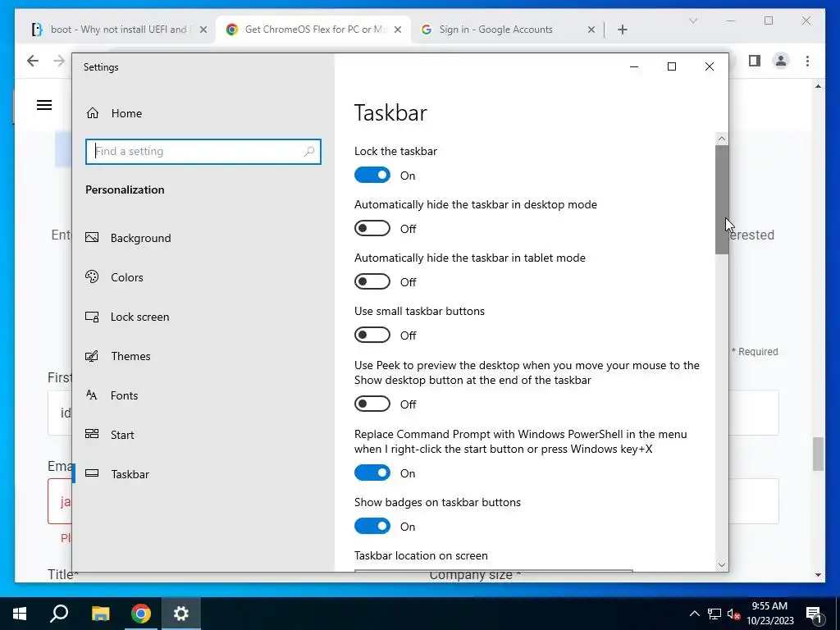840x630 pixels.
Task: Open Chrome profile avatar button
Action: [781, 61]
